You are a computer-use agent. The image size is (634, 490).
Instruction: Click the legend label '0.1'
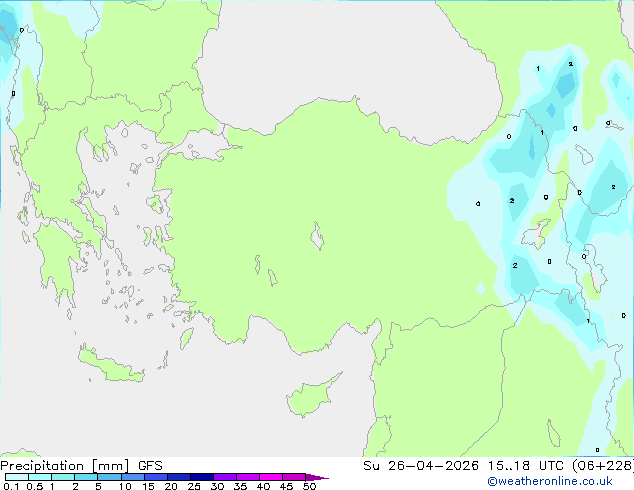click(11, 486)
